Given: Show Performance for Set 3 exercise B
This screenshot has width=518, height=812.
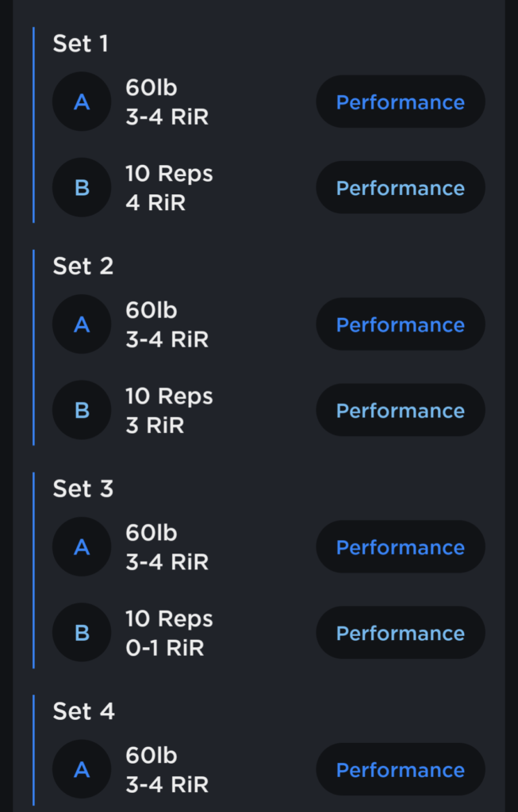Looking at the screenshot, I should (400, 634).
